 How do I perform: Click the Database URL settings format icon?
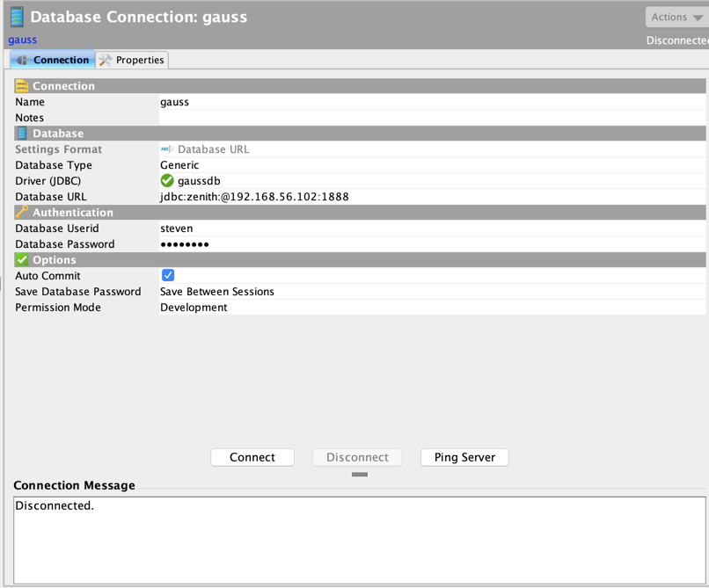coord(167,149)
